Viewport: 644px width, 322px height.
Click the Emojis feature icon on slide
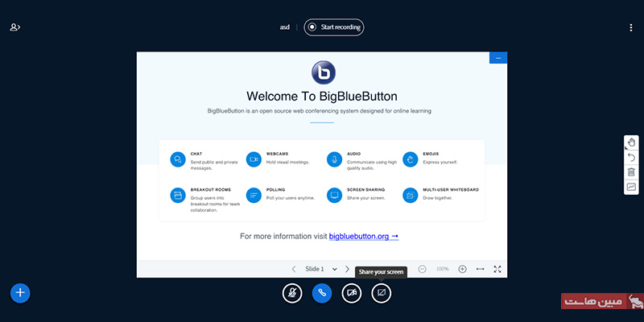[411, 159]
